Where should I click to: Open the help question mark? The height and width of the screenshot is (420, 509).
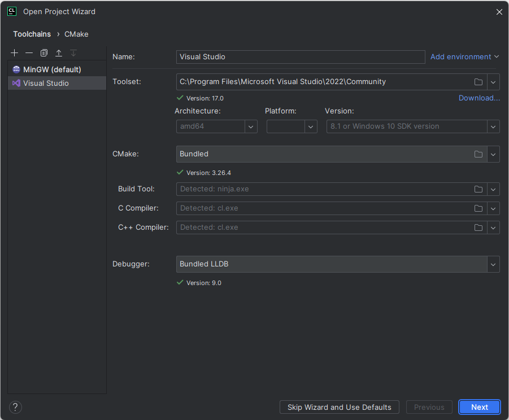pyautogui.click(x=15, y=406)
